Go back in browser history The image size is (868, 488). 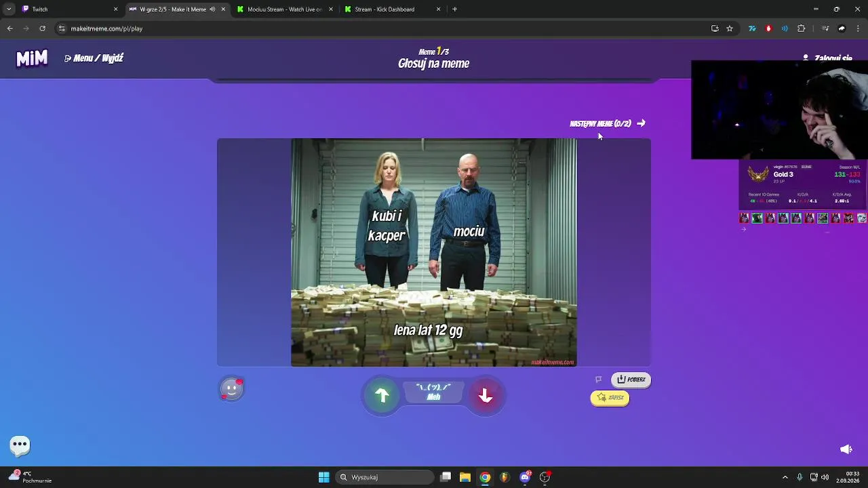coord(9,28)
